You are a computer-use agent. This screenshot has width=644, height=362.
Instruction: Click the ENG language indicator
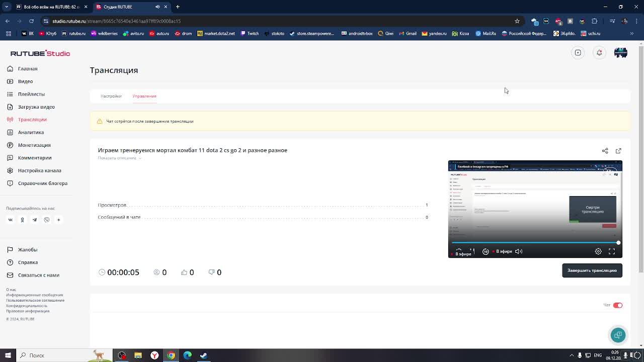598,355
